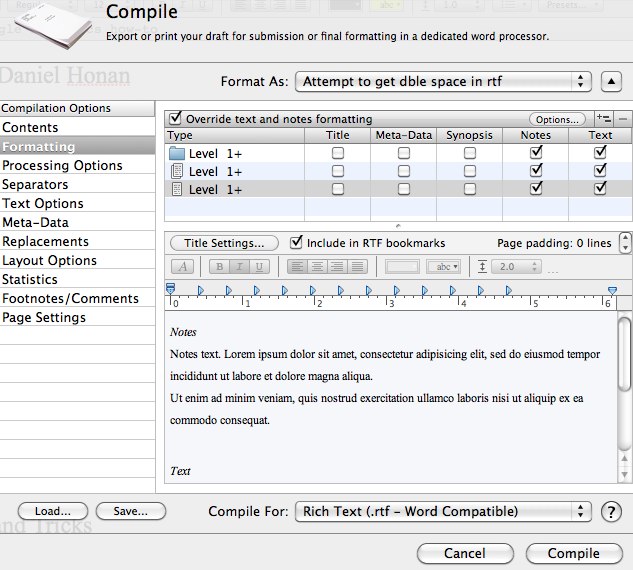This screenshot has width=633, height=570.
Task: Disable Include in RTF bookmarks
Action: click(x=296, y=243)
